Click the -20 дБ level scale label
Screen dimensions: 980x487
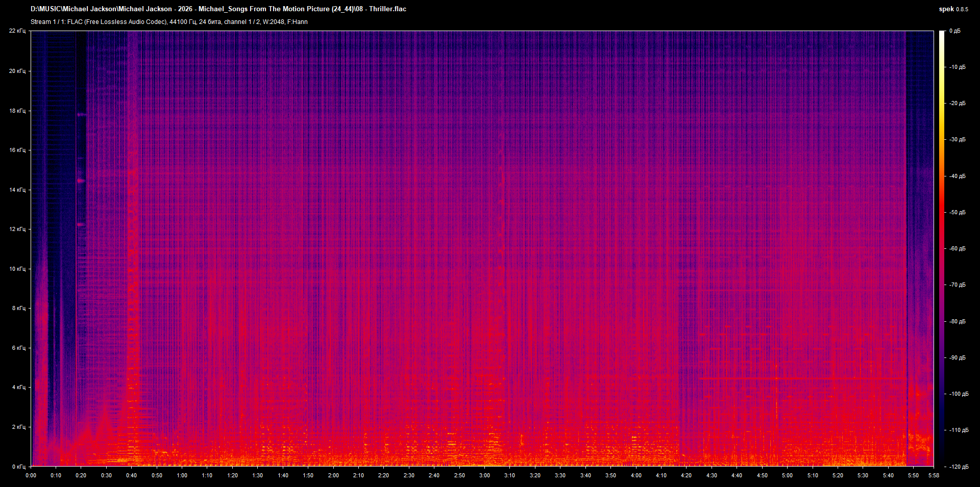957,103
